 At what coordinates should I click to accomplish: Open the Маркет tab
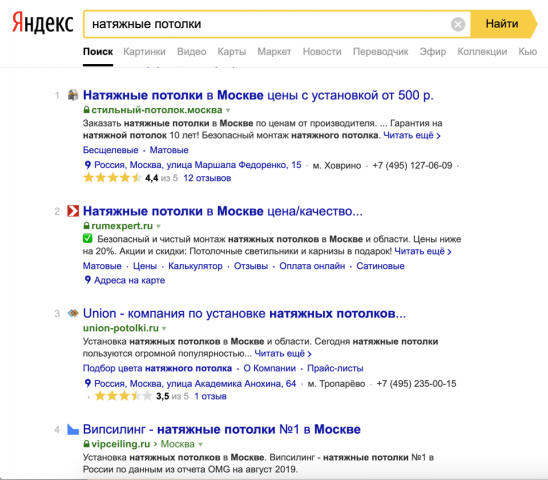(x=274, y=52)
